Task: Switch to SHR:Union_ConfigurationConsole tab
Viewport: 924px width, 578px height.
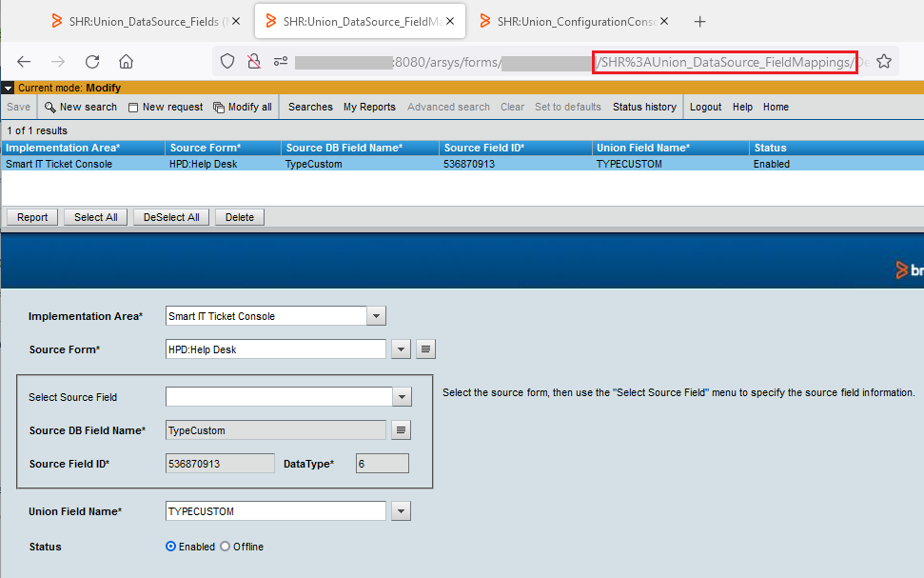Action: (571, 21)
